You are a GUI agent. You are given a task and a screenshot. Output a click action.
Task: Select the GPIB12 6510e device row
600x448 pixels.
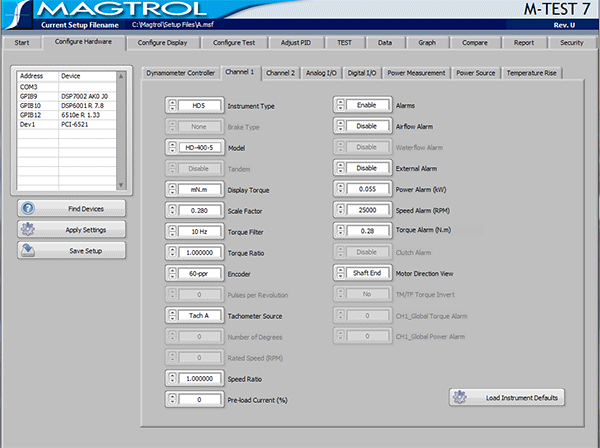[67, 115]
